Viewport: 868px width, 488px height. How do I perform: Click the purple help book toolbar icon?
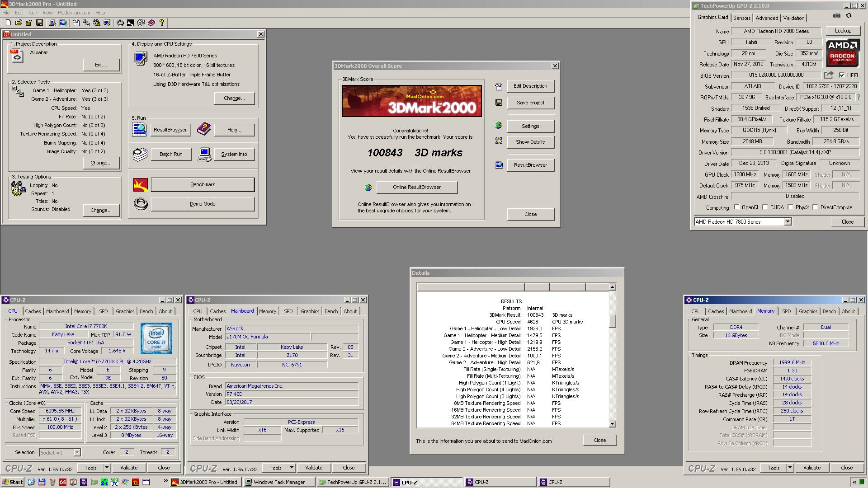151,23
